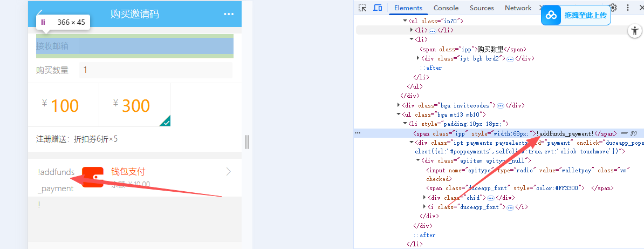Viewport: 644px width, 249px height.
Task: Click the blue cloud upload icon
Action: pos(551,15)
